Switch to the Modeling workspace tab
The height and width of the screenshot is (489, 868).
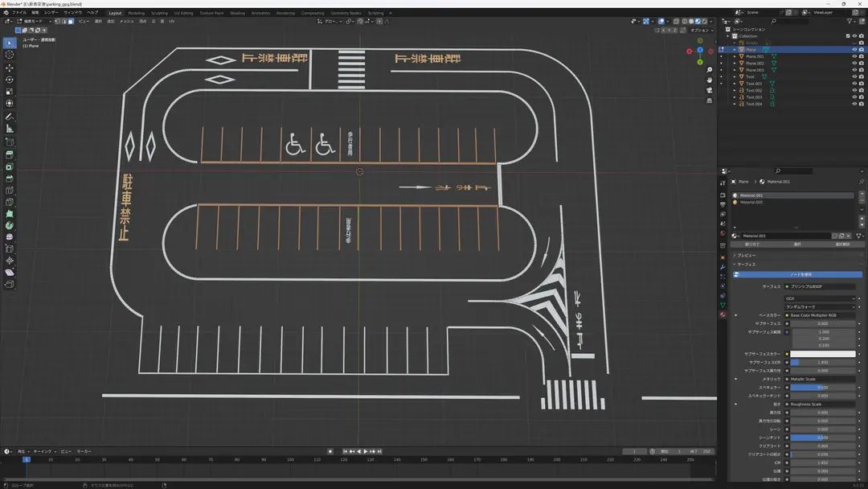(x=136, y=13)
